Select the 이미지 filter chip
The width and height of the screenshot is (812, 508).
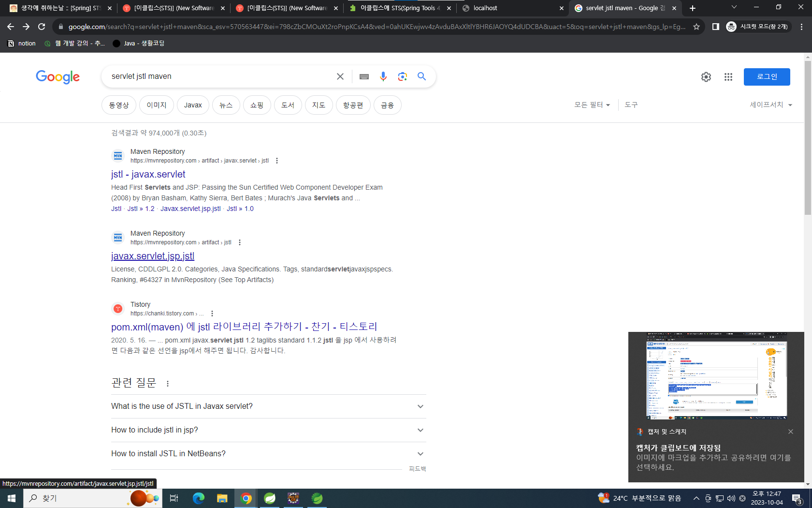click(157, 105)
